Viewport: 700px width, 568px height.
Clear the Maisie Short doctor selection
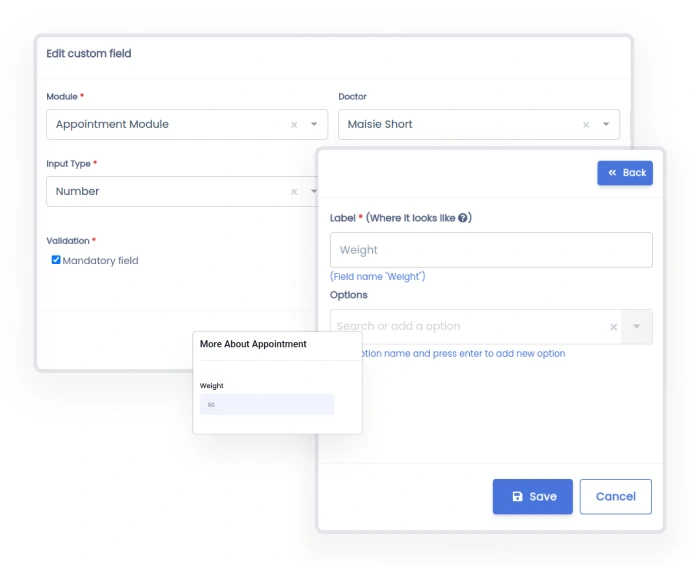click(586, 125)
